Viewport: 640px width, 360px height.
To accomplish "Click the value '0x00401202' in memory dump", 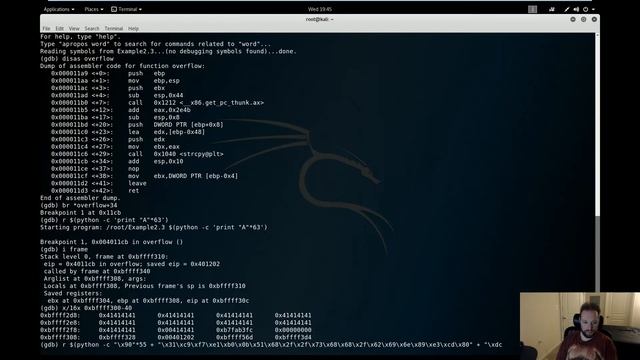I will coord(176,338).
